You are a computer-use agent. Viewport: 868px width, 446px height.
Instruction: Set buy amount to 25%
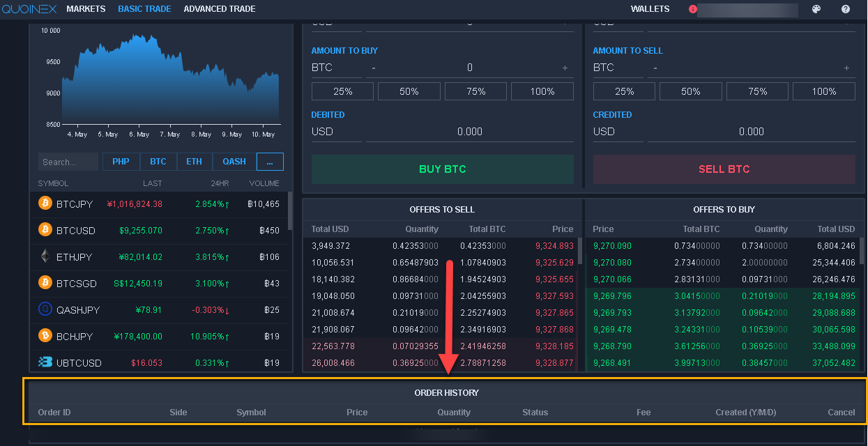343,91
